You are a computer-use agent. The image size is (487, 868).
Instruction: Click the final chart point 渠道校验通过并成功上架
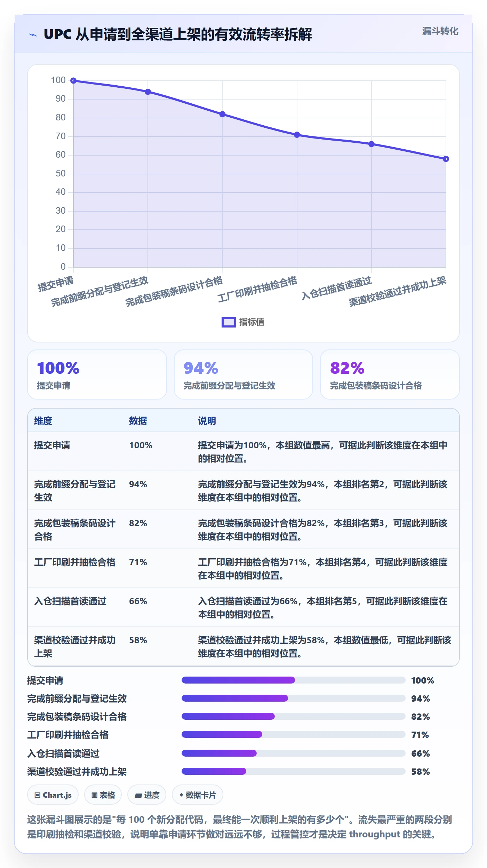tap(446, 159)
